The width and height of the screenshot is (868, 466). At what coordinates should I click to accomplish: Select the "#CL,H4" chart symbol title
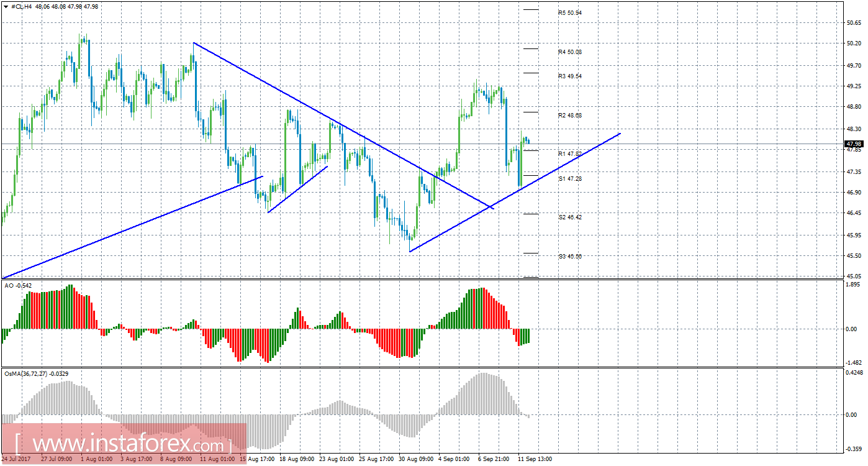tap(22, 6)
